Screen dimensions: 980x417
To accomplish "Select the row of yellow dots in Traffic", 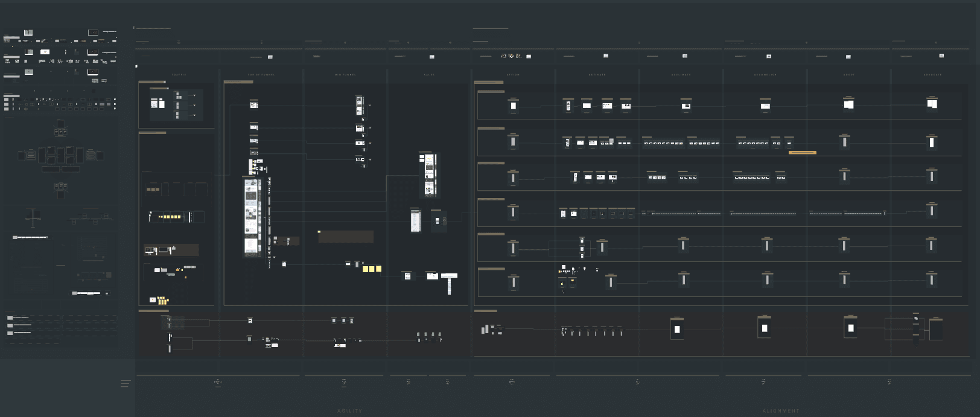I will pyautogui.click(x=170, y=217).
